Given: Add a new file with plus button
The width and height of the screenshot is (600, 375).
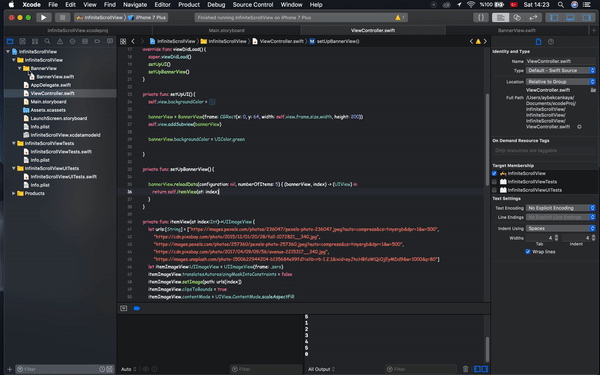Looking at the screenshot, I should [x=10, y=369].
